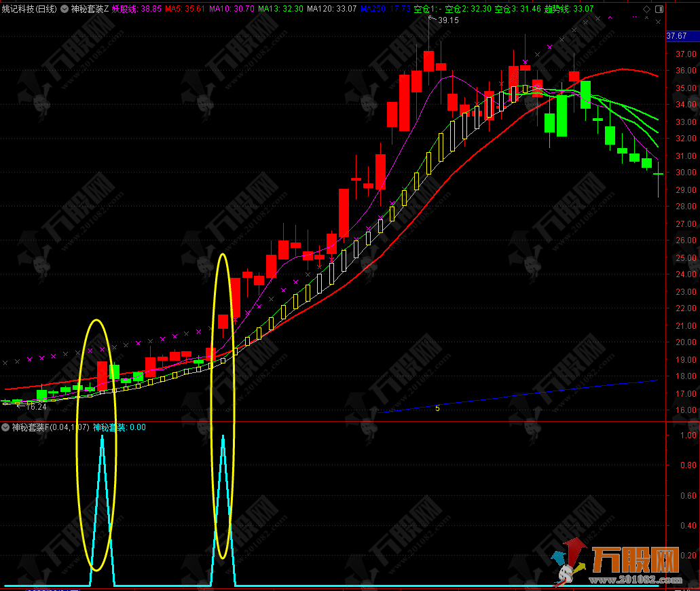Viewport: 700px width, 591px height.
Task: Click the larger diamond icon at top right
Action: 659,9
